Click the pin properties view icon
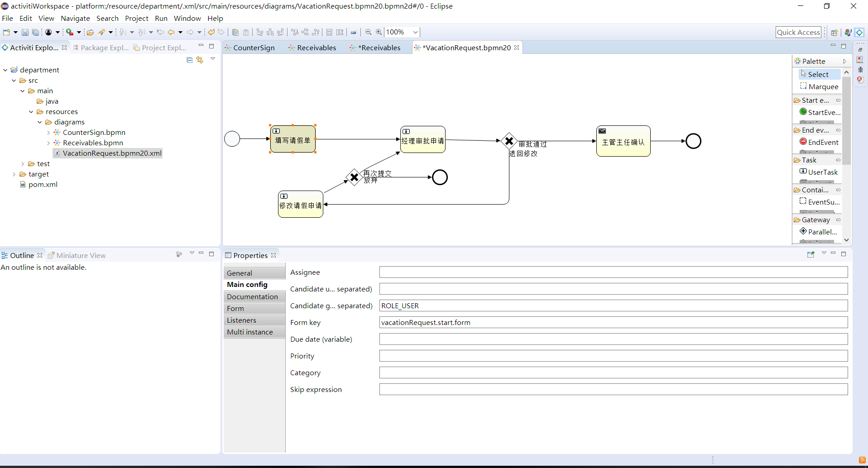Image resolution: width=868 pixels, height=468 pixels. coord(810,254)
